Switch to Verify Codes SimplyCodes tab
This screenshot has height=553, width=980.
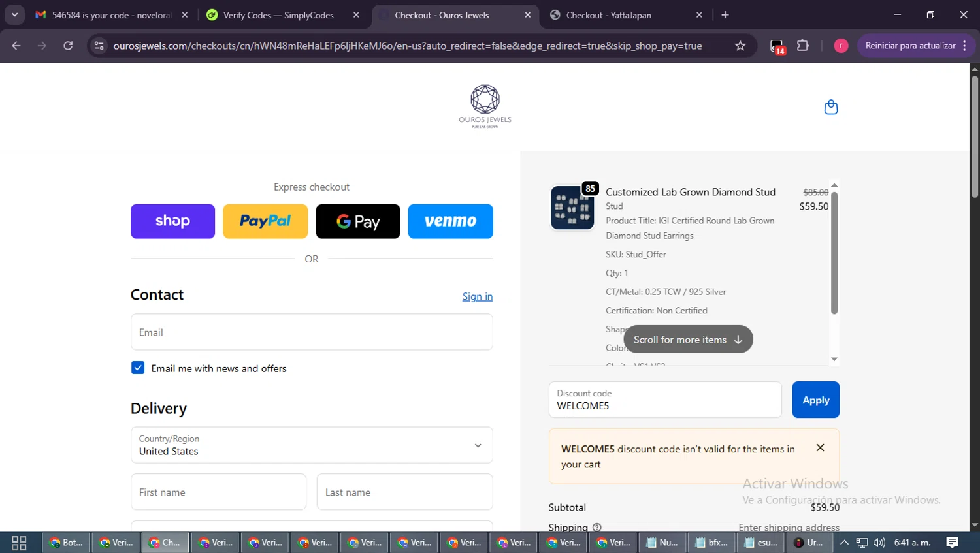click(278, 15)
